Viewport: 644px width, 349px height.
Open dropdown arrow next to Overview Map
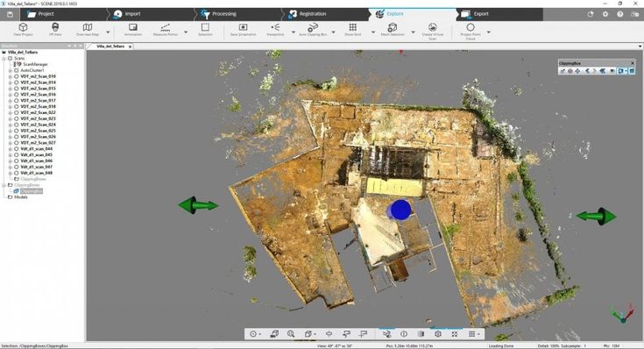(x=108, y=32)
